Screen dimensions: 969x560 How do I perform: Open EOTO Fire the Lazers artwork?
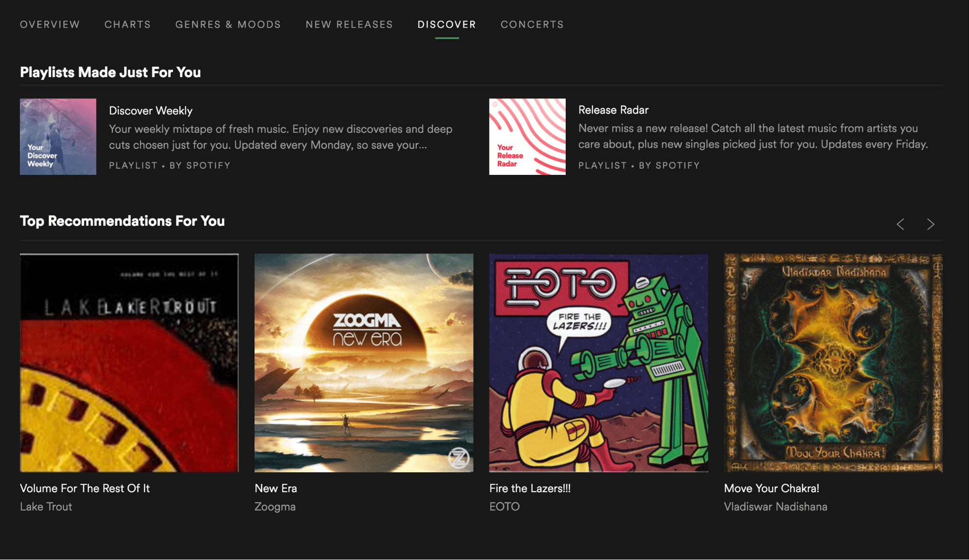click(599, 363)
